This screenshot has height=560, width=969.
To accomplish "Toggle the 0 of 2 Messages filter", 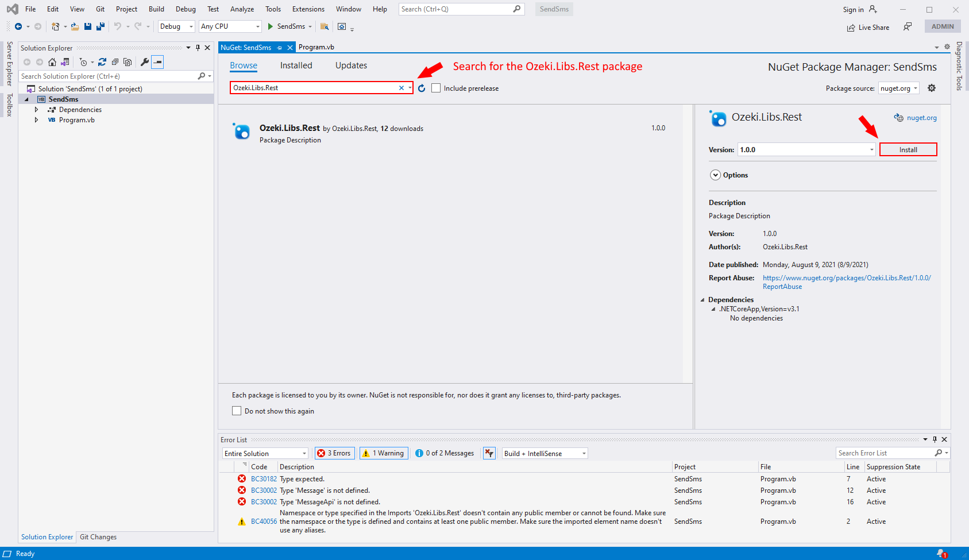I will (x=445, y=453).
